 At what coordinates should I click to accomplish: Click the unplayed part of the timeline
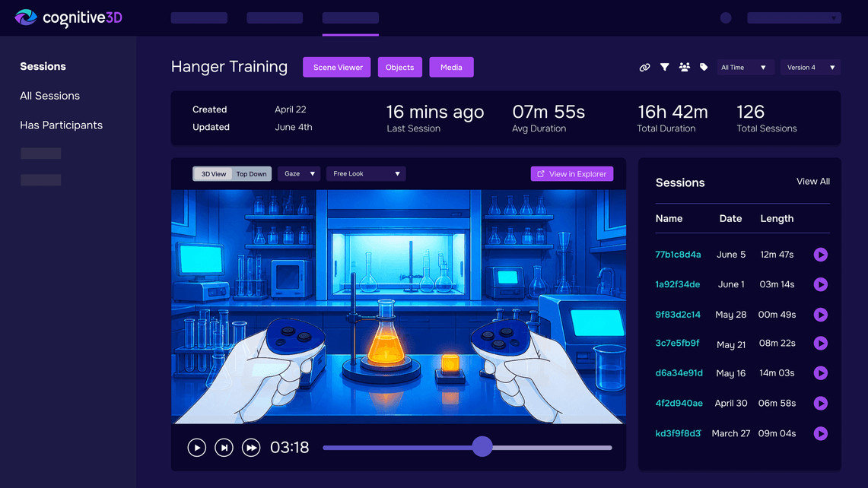click(x=552, y=448)
